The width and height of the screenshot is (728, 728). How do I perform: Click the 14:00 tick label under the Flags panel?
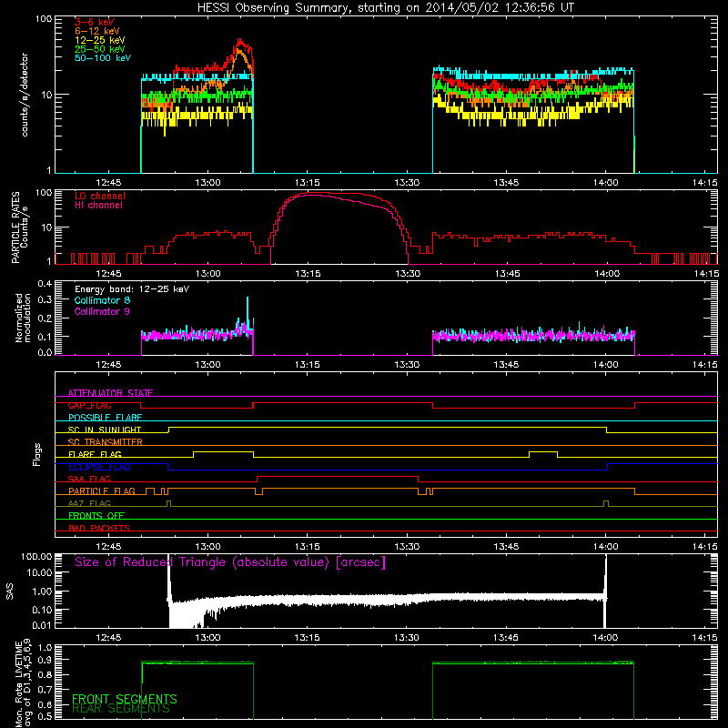605,547
